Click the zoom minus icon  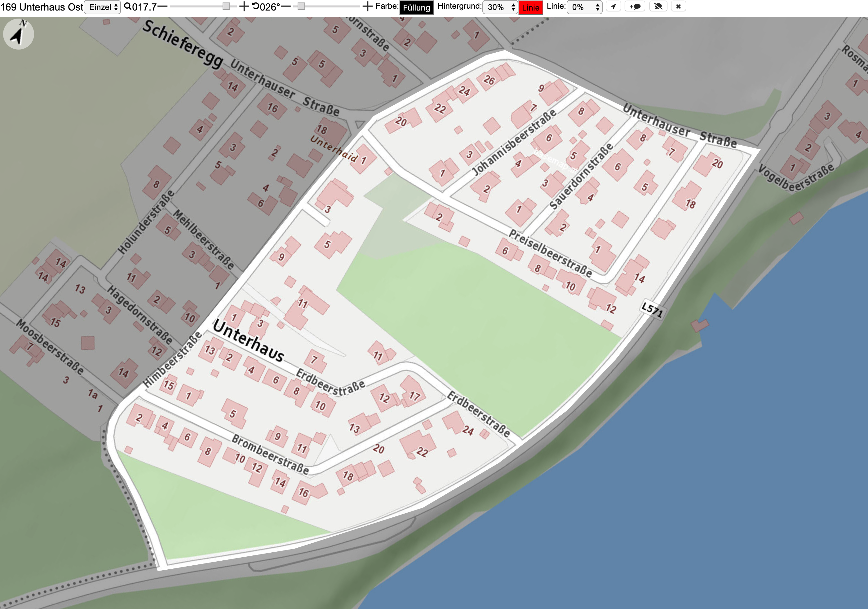(162, 7)
